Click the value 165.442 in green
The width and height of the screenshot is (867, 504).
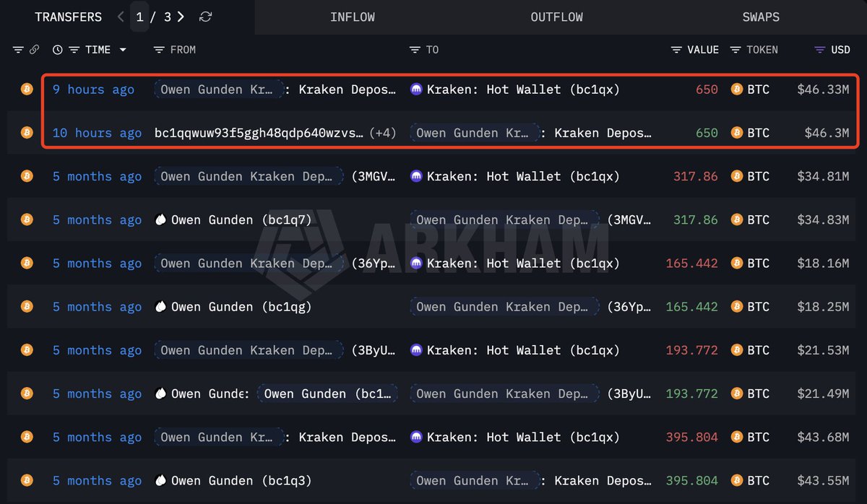pos(692,307)
